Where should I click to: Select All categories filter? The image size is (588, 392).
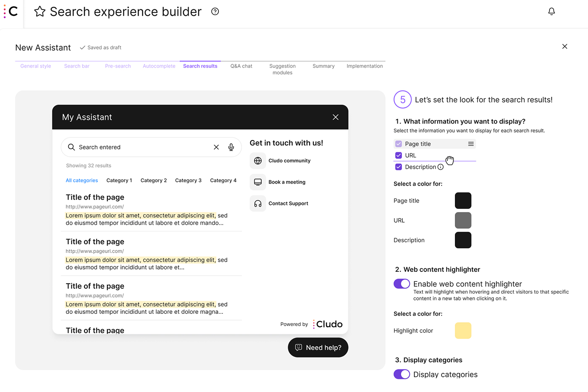(x=82, y=180)
